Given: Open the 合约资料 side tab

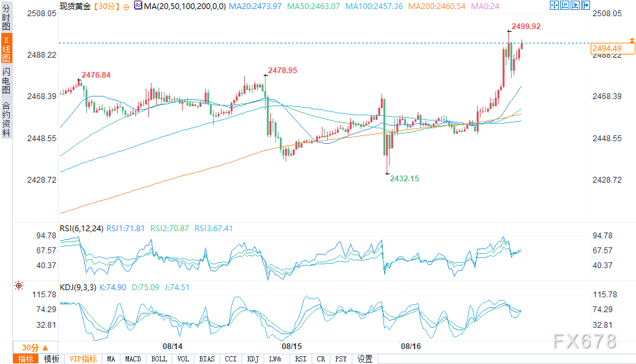Looking at the screenshot, I should [x=6, y=119].
